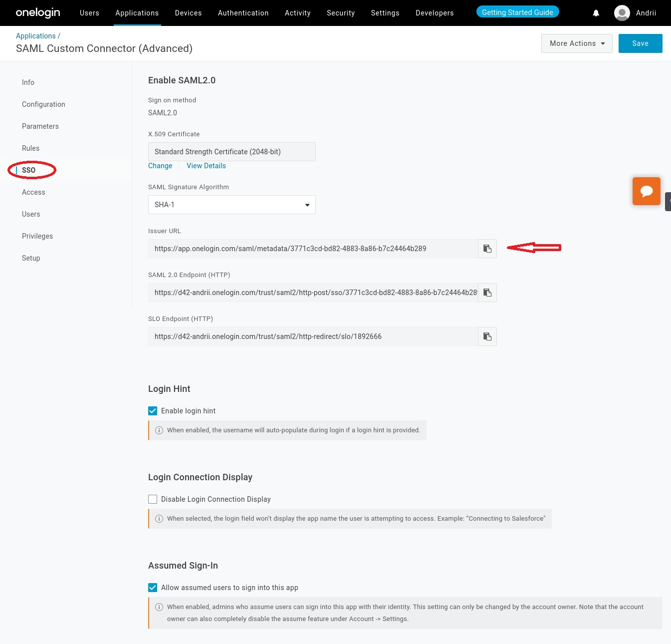Copy the SLO Endpoint URL
Screen dimensions: 671x644
(487, 336)
